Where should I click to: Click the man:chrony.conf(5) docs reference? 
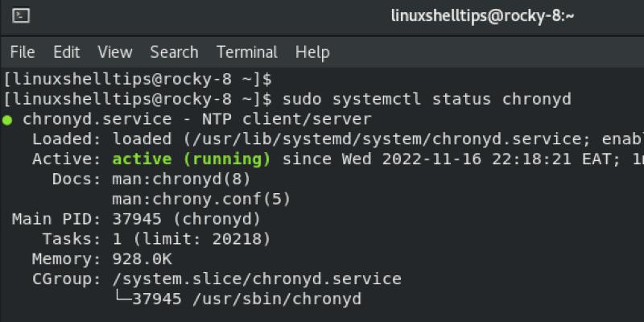tap(201, 199)
